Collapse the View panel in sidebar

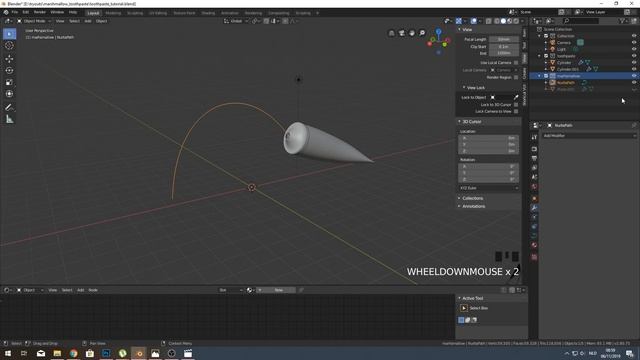[x=460, y=29]
